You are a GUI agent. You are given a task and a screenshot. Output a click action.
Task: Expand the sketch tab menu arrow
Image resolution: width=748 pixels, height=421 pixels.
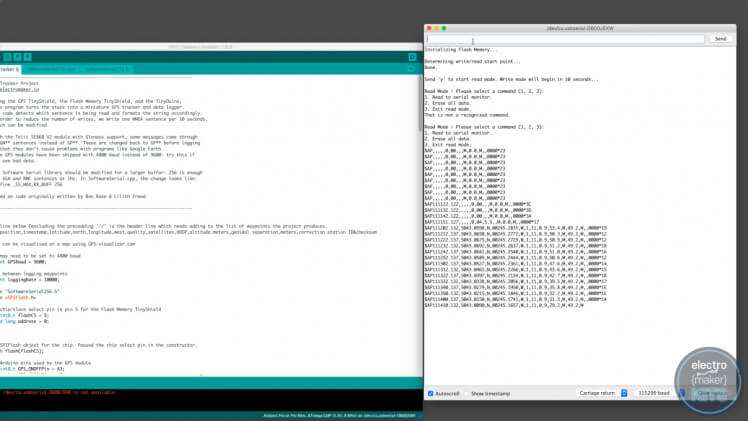pos(411,69)
